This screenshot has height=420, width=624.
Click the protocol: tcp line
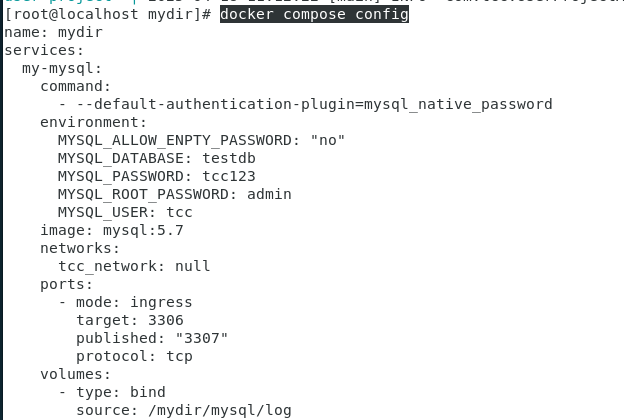coord(134,356)
